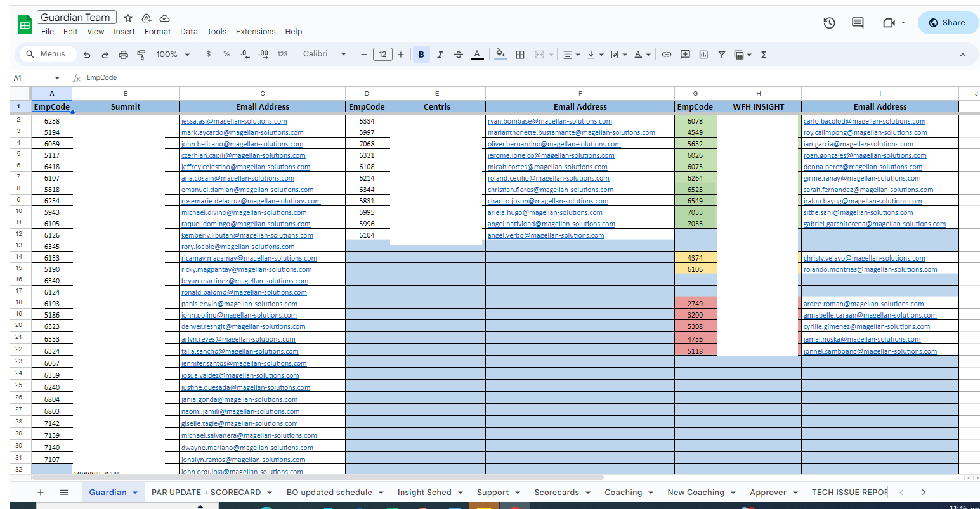Screen dimensions: 980x509
Task: View the cloud save status icon
Action: click(165, 18)
